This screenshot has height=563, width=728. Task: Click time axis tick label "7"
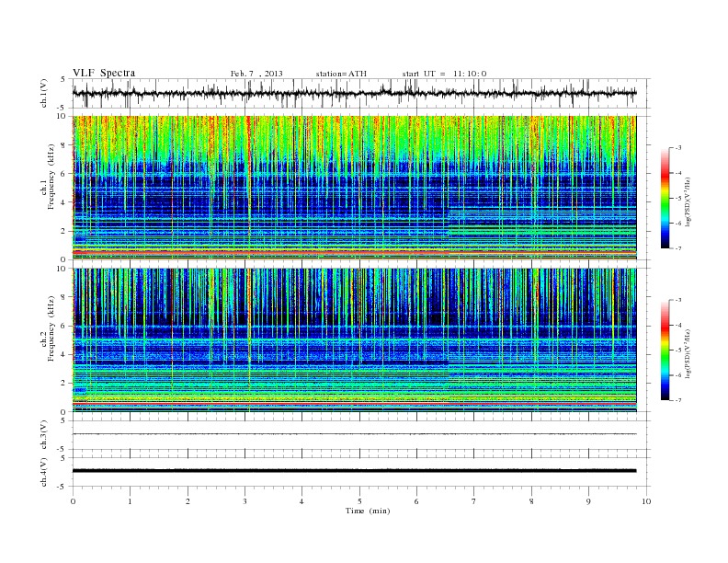point(474,501)
